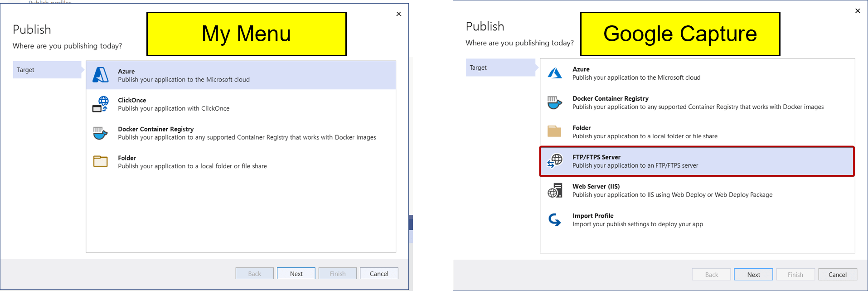Image resolution: width=868 pixels, height=291 pixels.
Task: Open the Target tab in left dialog
Action: 47,70
